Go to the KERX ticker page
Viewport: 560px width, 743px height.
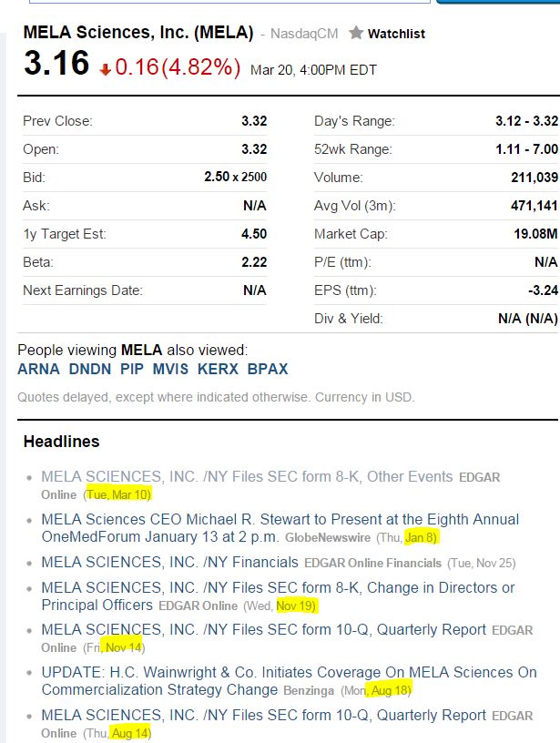click(218, 369)
